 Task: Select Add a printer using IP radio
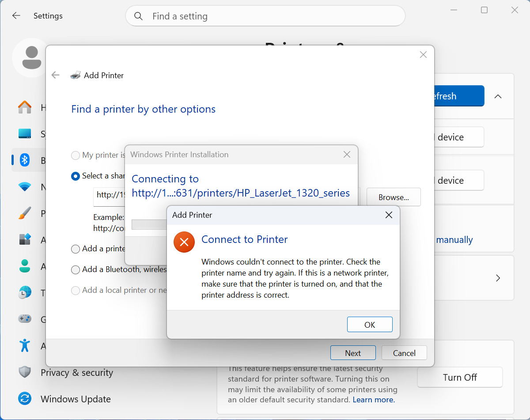point(76,249)
